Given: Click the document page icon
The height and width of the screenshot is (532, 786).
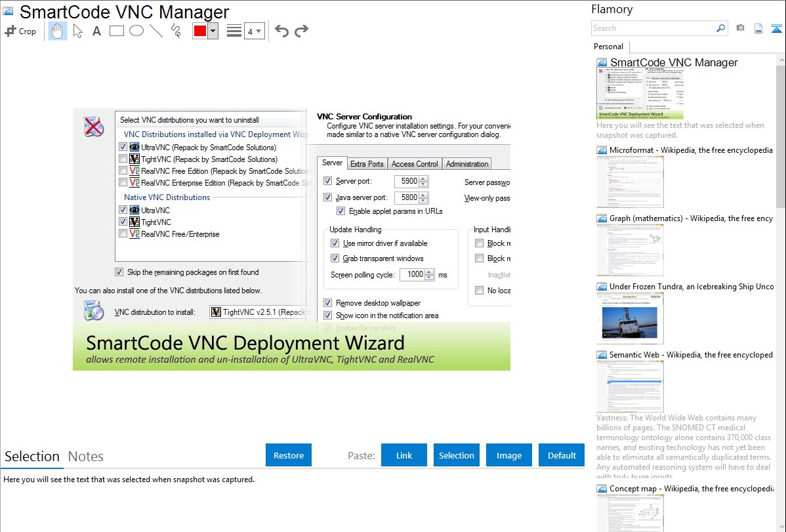Looking at the screenshot, I should click(x=758, y=28).
